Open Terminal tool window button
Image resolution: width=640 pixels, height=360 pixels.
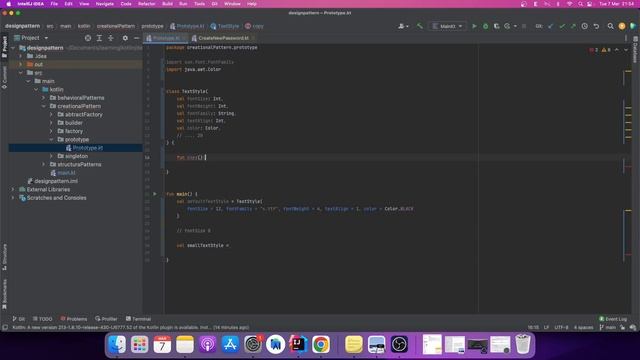(138, 319)
